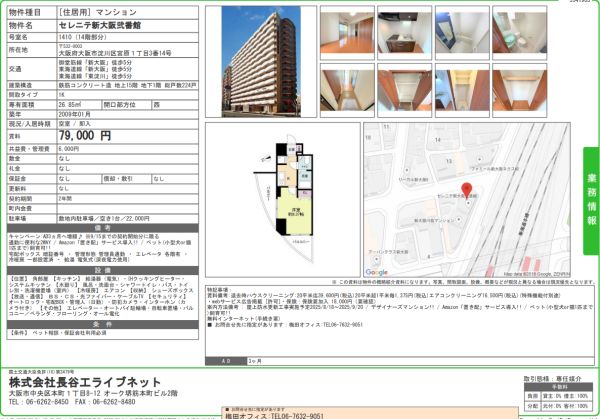The width and height of the screenshot is (600, 419).
Task: Click the AD value 3ヶ月
Action: click(255, 361)
